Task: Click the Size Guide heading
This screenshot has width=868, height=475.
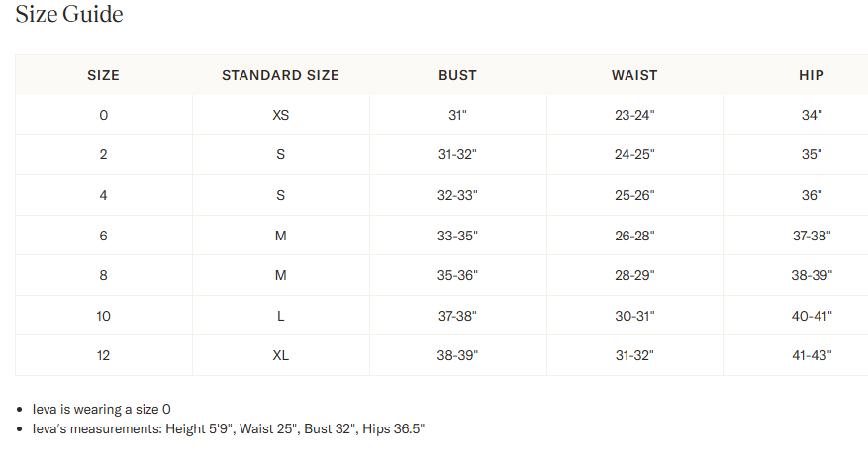Action: click(69, 15)
